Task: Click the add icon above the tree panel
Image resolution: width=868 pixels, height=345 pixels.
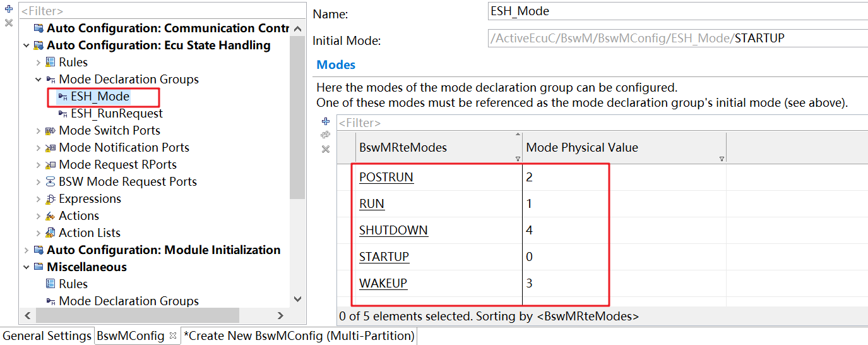Action: (9, 9)
